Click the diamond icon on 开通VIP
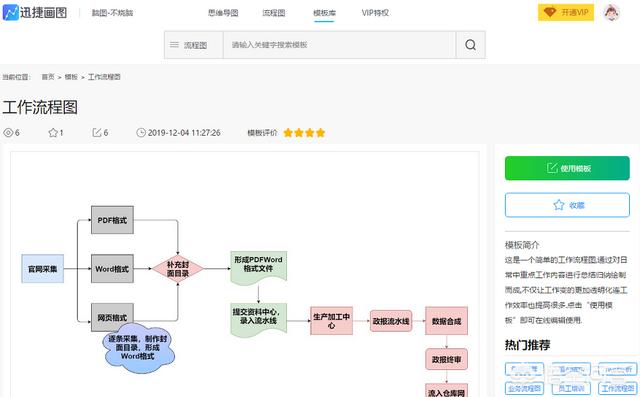This screenshot has height=397, width=640. click(x=550, y=13)
